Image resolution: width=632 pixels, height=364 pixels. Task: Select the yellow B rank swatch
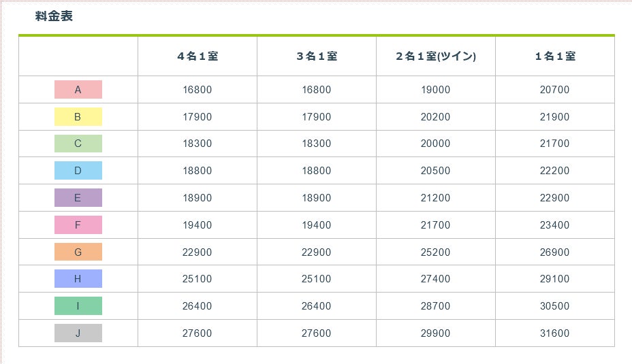point(78,117)
